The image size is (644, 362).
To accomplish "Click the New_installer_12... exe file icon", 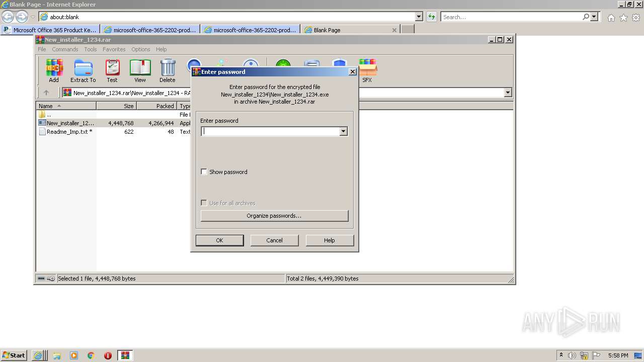I will (x=42, y=123).
